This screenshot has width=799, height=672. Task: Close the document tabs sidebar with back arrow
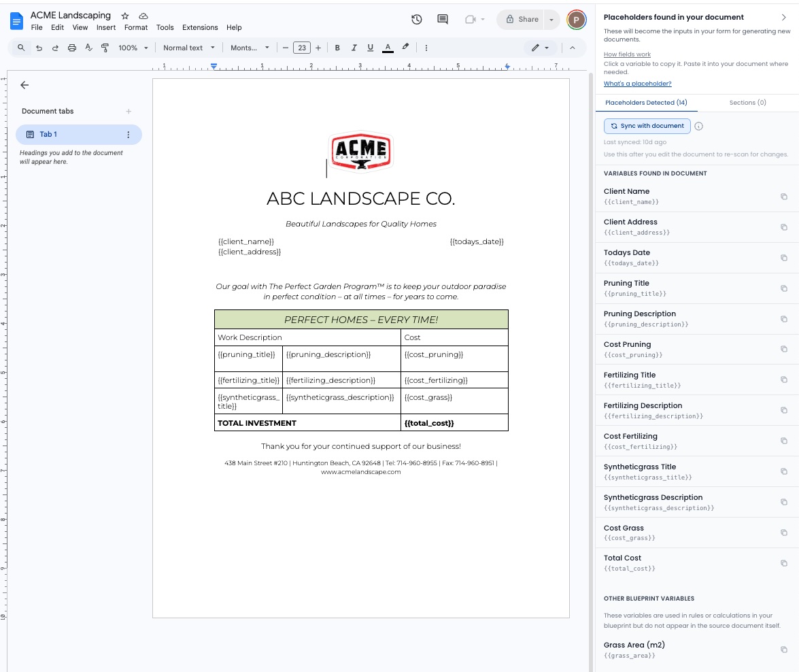coord(24,85)
